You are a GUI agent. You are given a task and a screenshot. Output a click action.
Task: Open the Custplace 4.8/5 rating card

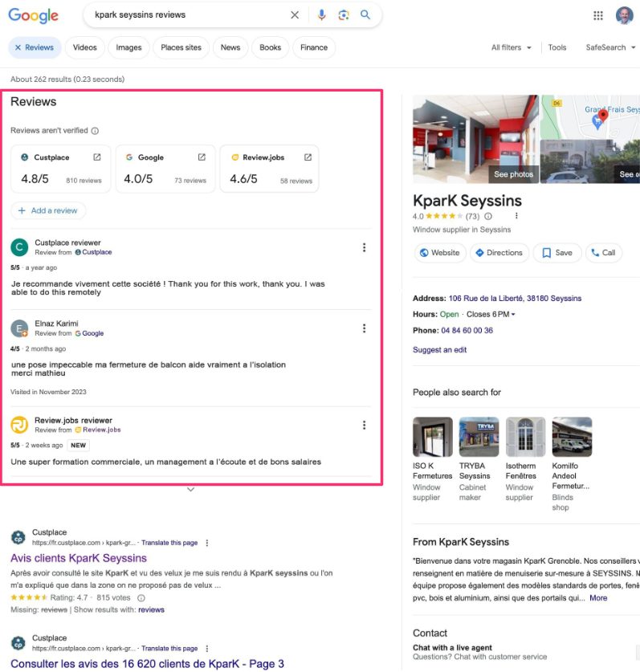point(60,169)
